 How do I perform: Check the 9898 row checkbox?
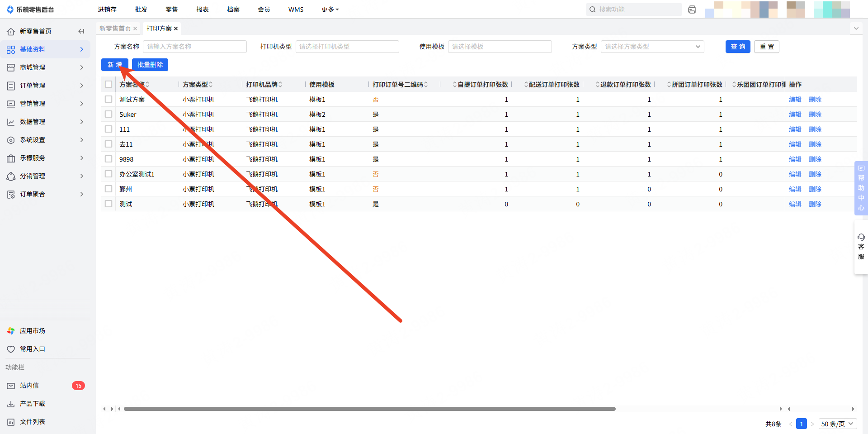pyautogui.click(x=108, y=159)
